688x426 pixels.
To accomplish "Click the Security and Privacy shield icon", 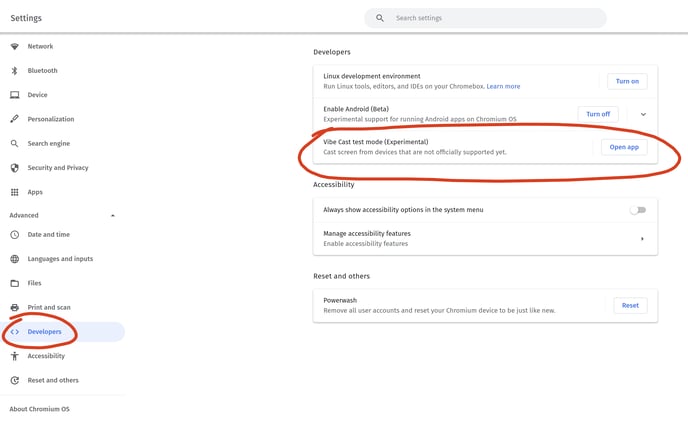I will click(x=14, y=168).
